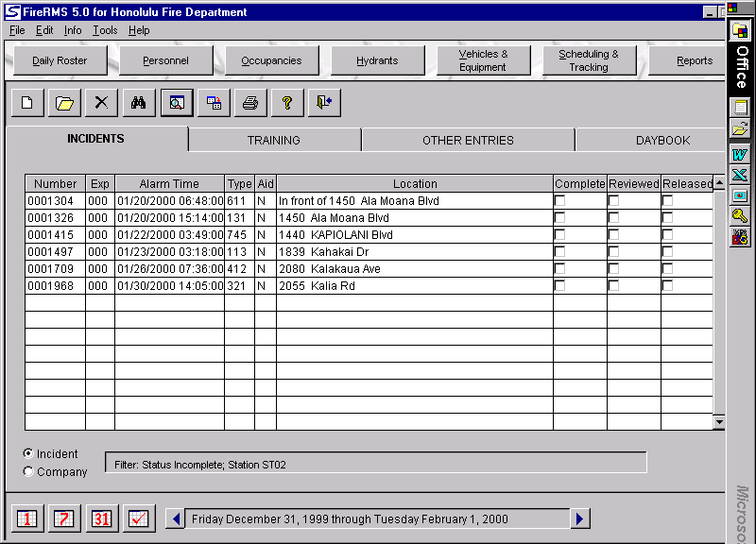Launch Microsoft Word from Office shortcut bar
The height and width of the screenshot is (544, 756).
[x=740, y=154]
